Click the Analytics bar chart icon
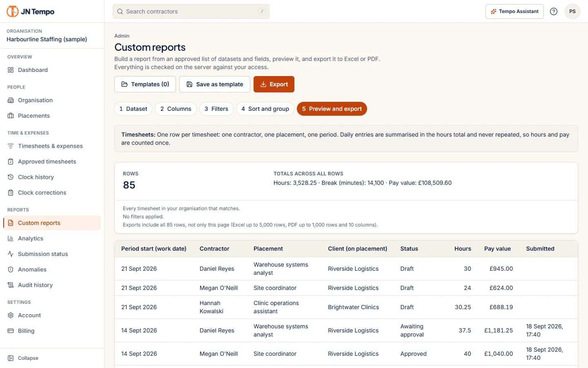Screen dimensions: 588x368 pyautogui.click(x=11, y=238)
